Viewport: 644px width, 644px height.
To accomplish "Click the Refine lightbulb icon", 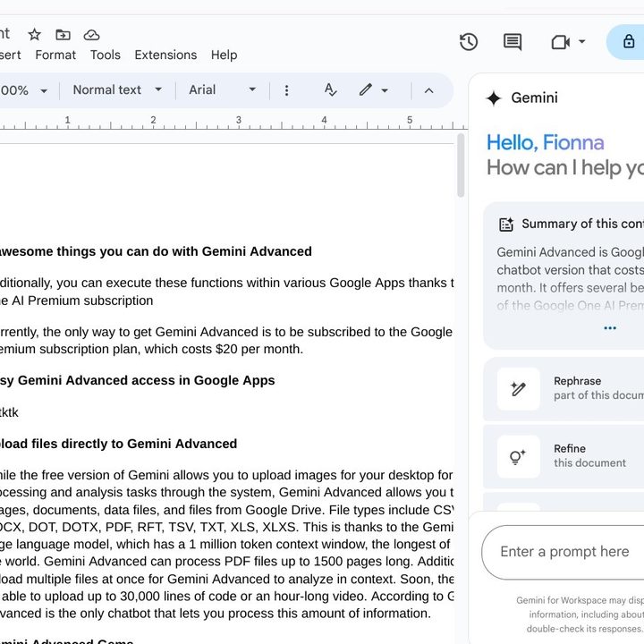I will pyautogui.click(x=518, y=457).
